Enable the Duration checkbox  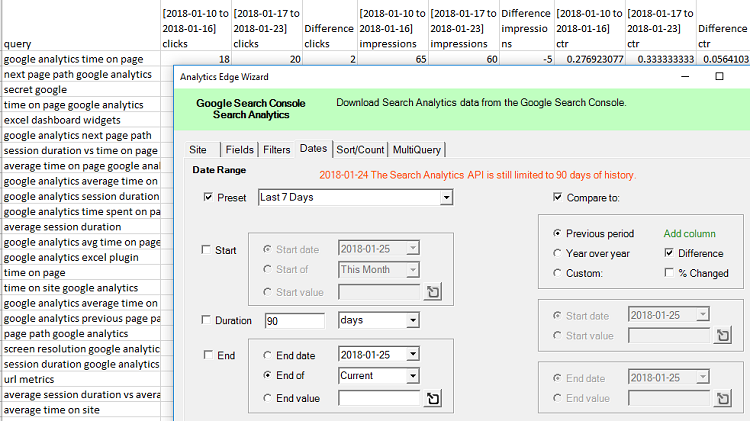click(206, 320)
